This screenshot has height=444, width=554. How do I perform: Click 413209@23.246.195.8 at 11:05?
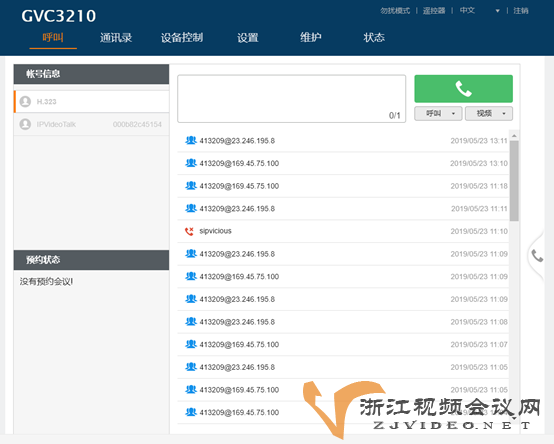pos(343,367)
